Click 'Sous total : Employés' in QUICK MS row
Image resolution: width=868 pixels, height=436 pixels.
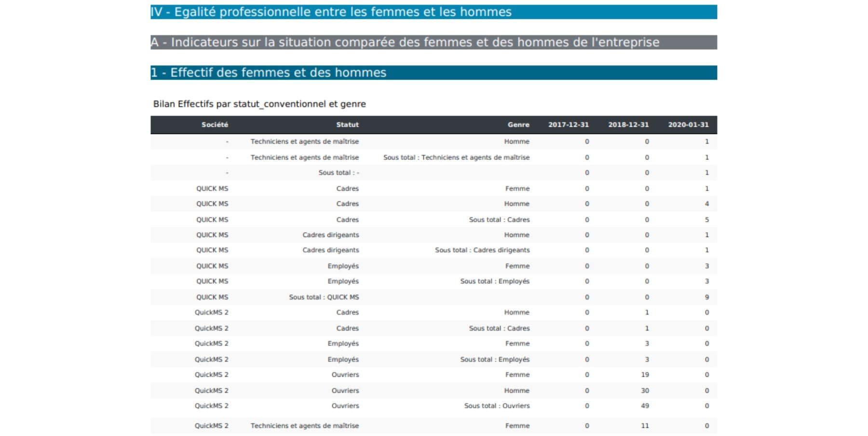coord(495,281)
